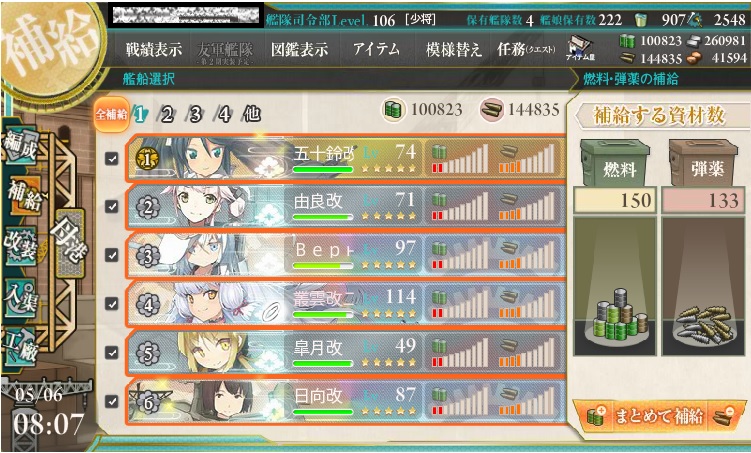The height and width of the screenshot is (453, 751).
Task: Open 任務 quest menu
Action: point(526,49)
